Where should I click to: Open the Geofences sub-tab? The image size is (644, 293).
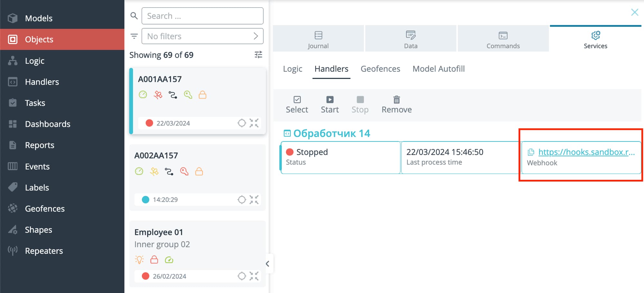380,69
